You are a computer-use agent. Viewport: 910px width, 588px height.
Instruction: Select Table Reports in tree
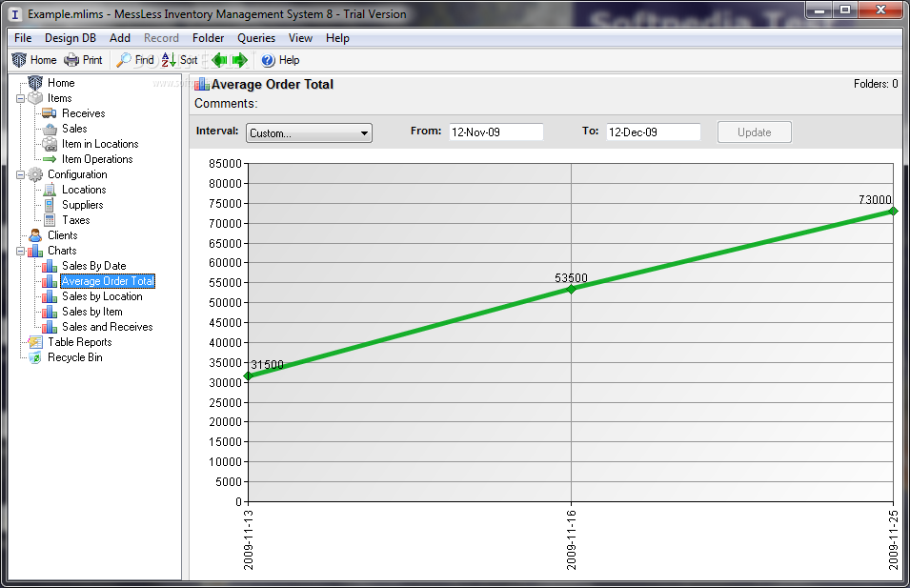[79, 342]
